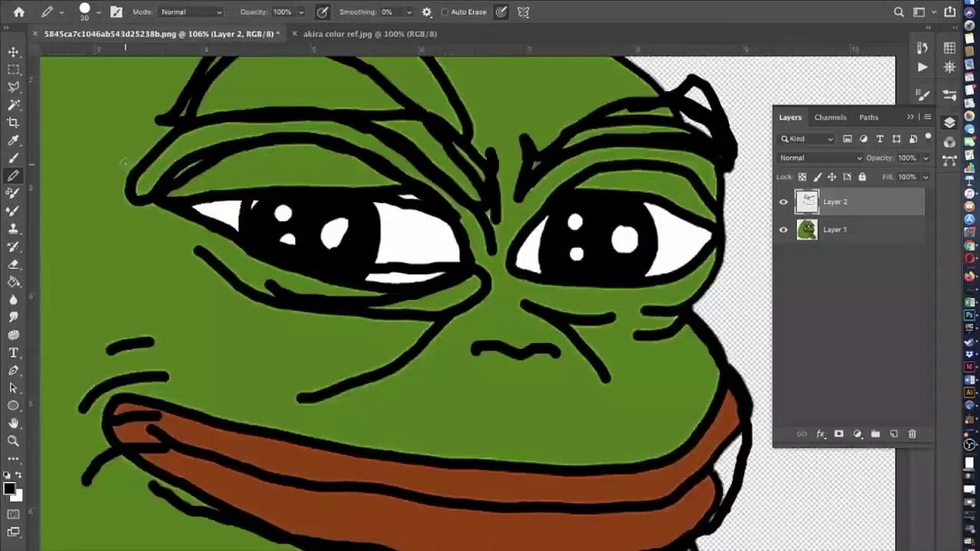Open the layer filter Kind dropdown

click(807, 139)
